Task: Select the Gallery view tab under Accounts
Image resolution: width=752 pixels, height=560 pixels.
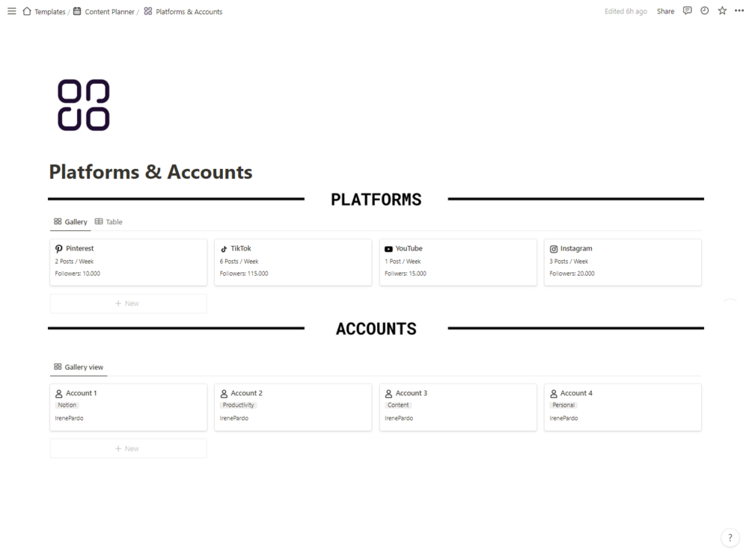Action: (79, 367)
